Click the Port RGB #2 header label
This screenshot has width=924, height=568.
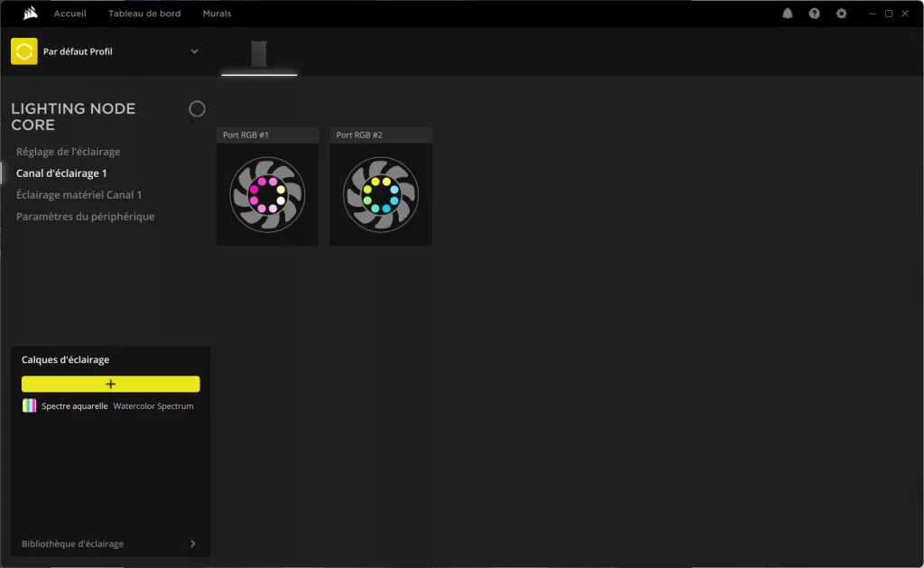pyautogui.click(x=359, y=135)
